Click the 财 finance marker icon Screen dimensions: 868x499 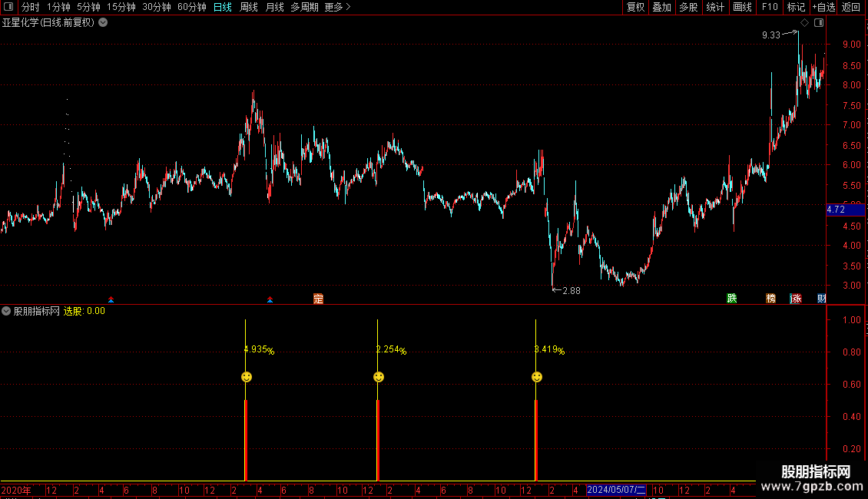[x=821, y=299]
